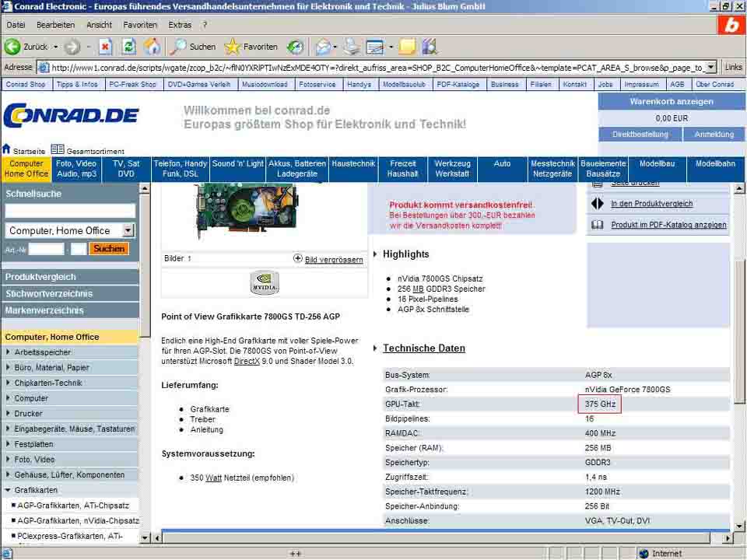The width and height of the screenshot is (747, 560).
Task: Open the PC-Freak Shop top link
Action: click(132, 84)
